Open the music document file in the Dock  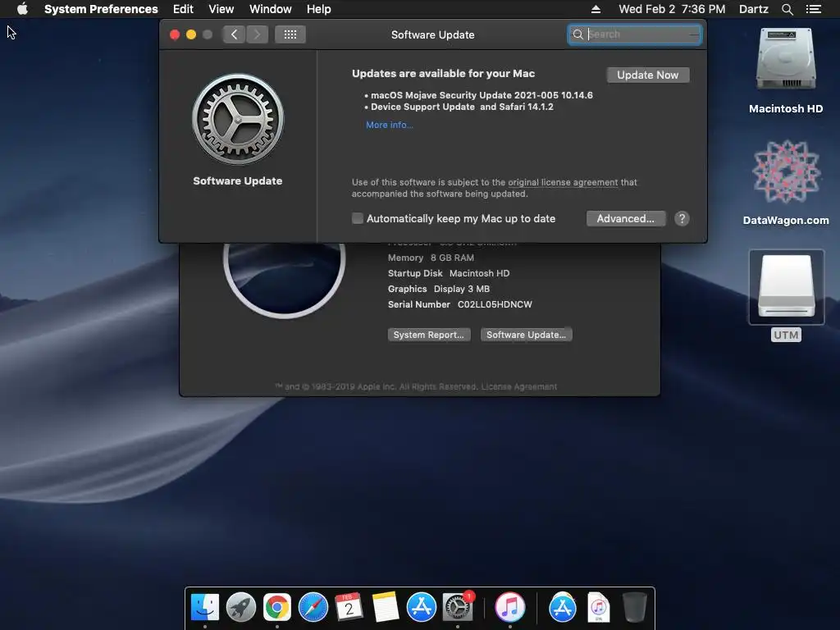pos(598,608)
